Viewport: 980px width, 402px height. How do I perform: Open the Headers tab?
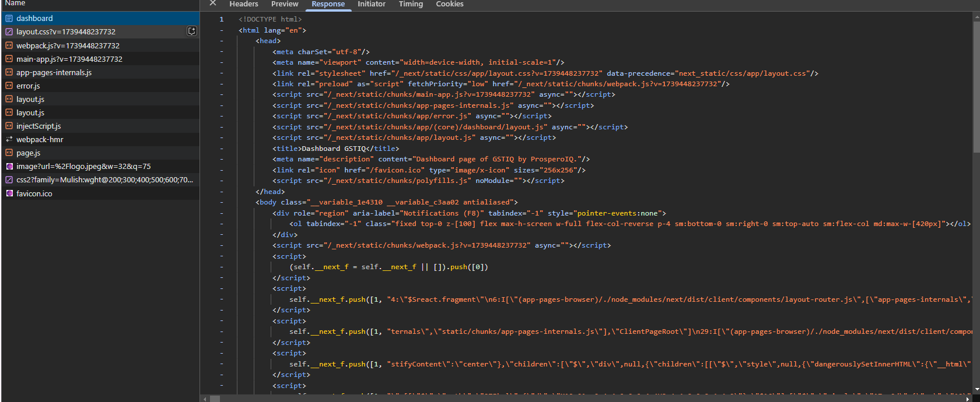click(244, 4)
